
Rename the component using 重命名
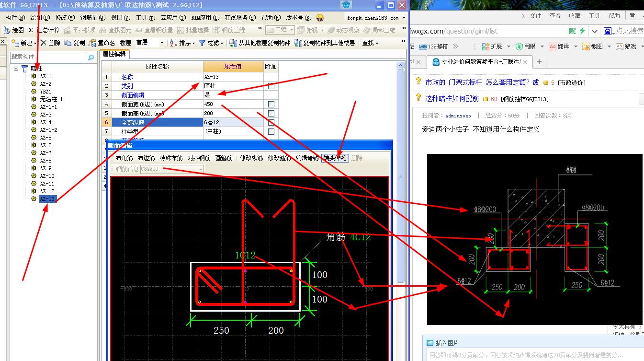coord(102,43)
